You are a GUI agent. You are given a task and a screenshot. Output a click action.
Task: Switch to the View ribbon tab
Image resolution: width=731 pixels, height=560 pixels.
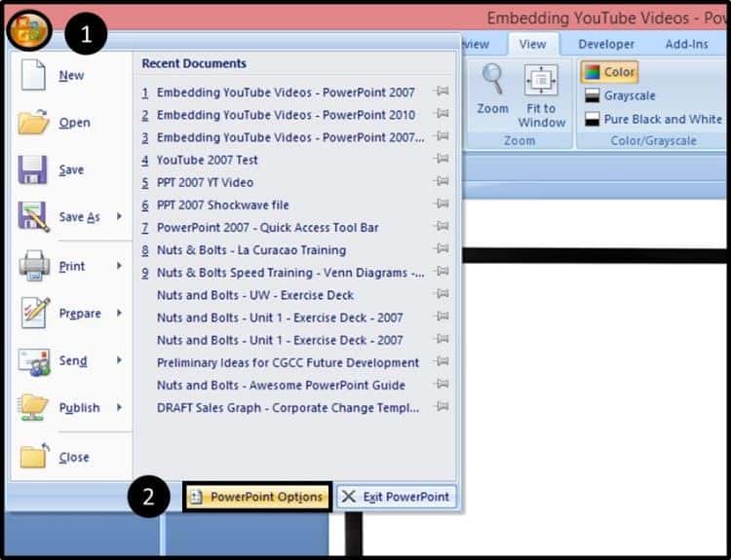532,44
